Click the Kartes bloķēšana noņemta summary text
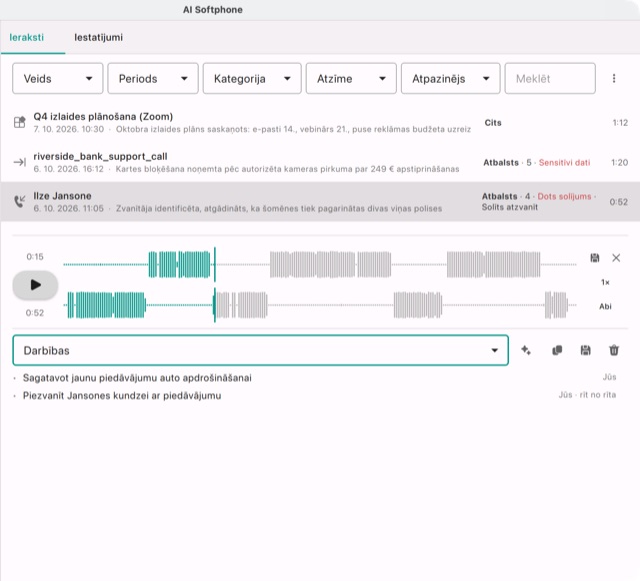Image resolution: width=640 pixels, height=581 pixels. click(x=287, y=169)
